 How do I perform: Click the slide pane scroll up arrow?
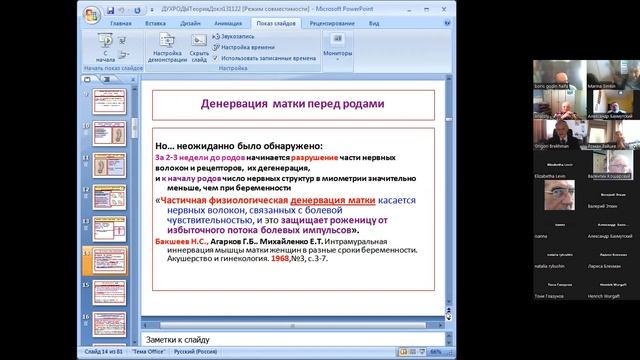click(x=449, y=78)
